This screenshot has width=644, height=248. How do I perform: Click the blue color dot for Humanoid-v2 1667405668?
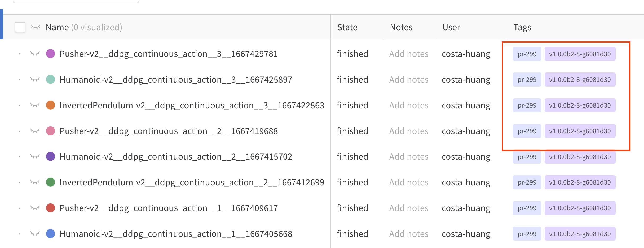(x=50, y=234)
